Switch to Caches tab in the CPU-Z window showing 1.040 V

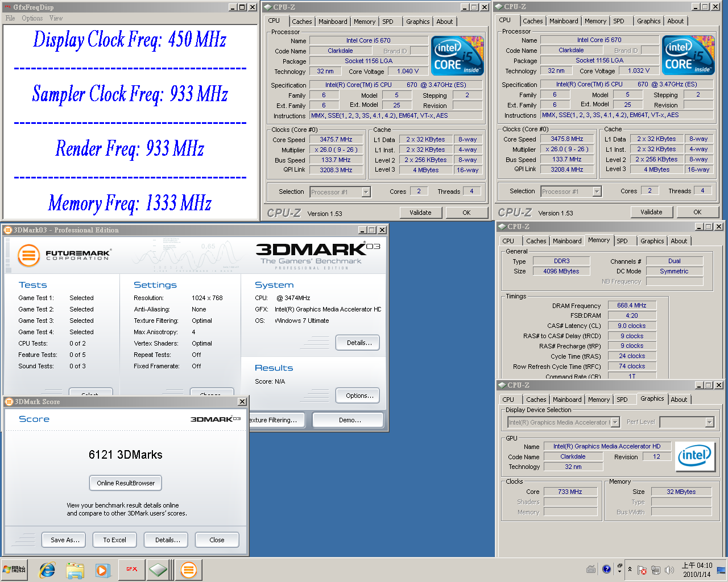pos(302,22)
